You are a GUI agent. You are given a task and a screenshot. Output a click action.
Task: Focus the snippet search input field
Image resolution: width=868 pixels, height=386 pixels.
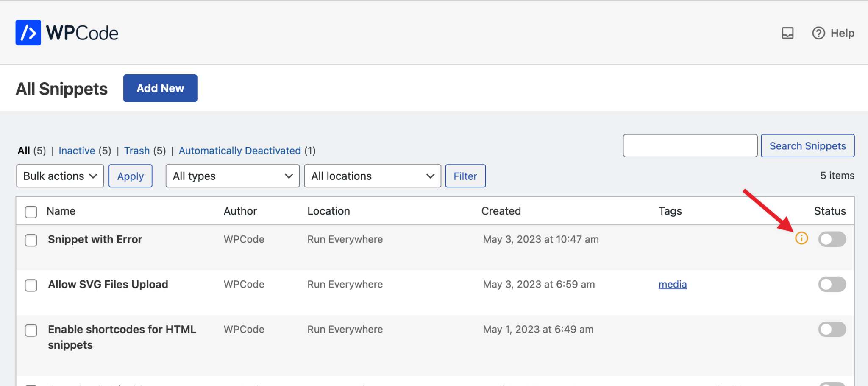[690, 146]
